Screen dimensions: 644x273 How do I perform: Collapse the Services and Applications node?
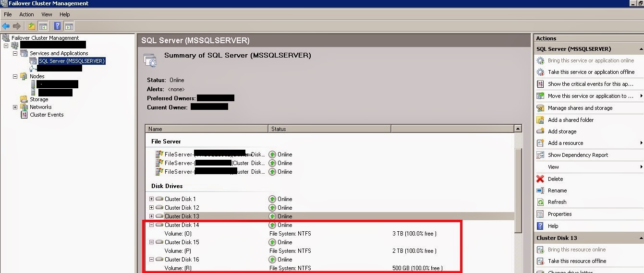[x=15, y=53]
